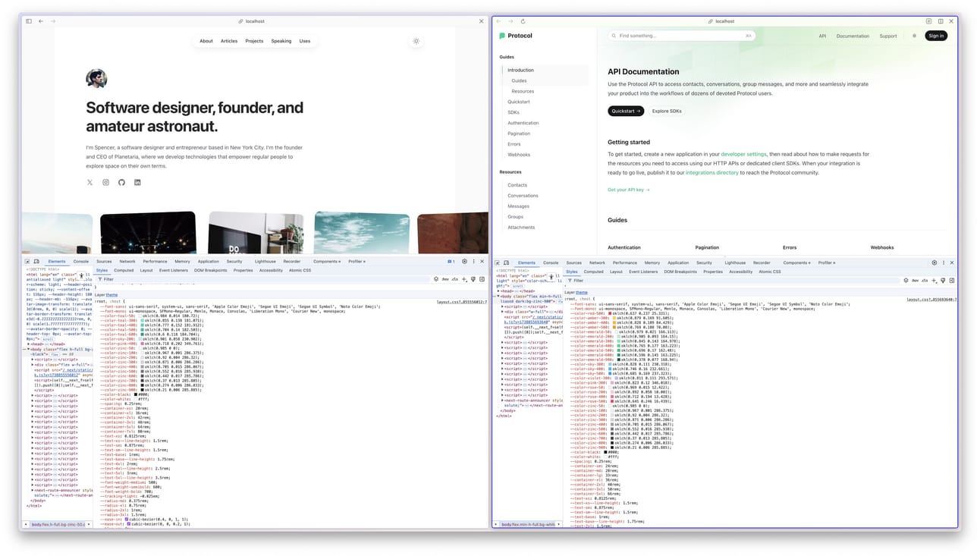Open Articles in Spencer's site navigation
This screenshot has height=556, width=980.
[x=229, y=41]
